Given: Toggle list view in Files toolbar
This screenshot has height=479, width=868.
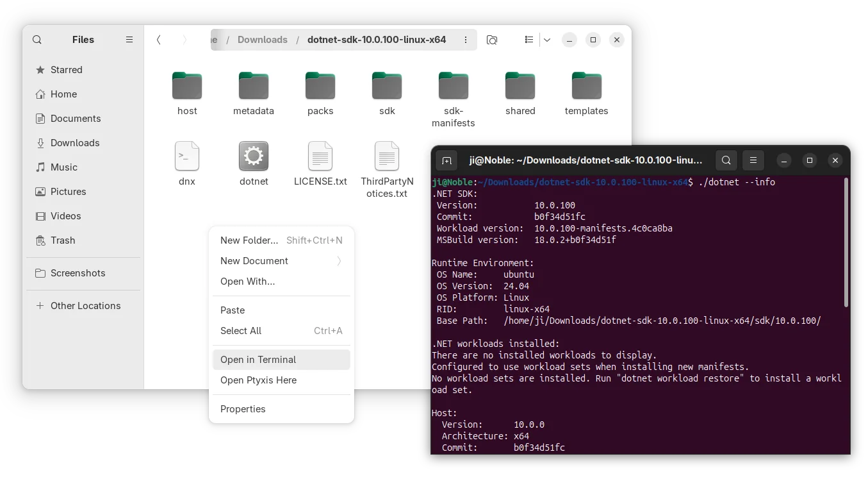Looking at the screenshot, I should 529,40.
